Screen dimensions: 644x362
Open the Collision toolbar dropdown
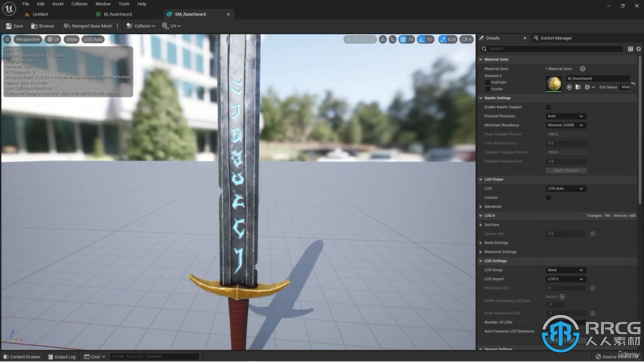pyautogui.click(x=141, y=26)
